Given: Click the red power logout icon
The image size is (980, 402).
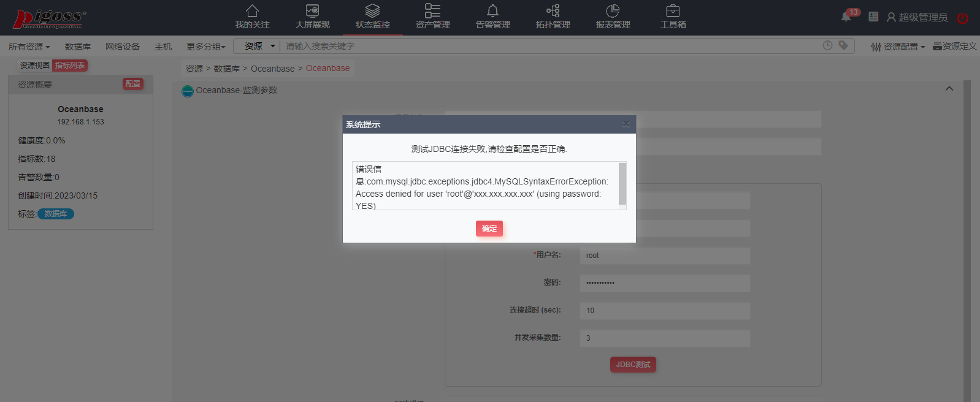Looking at the screenshot, I should [x=963, y=18].
